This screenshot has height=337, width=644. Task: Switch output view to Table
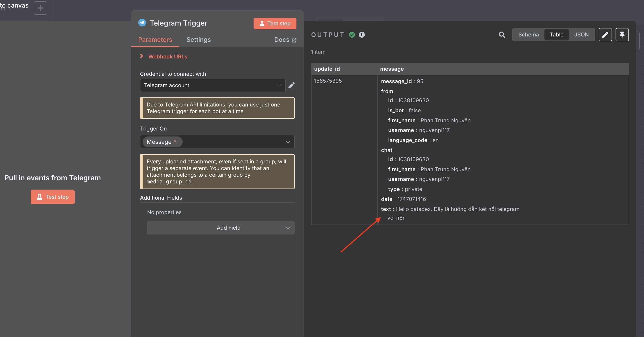pos(556,35)
